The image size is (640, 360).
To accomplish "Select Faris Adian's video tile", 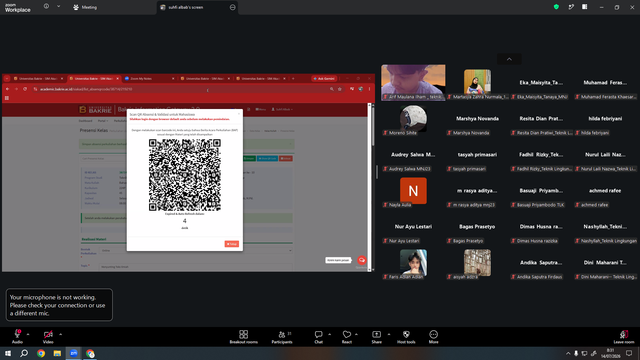I will (x=413, y=262).
